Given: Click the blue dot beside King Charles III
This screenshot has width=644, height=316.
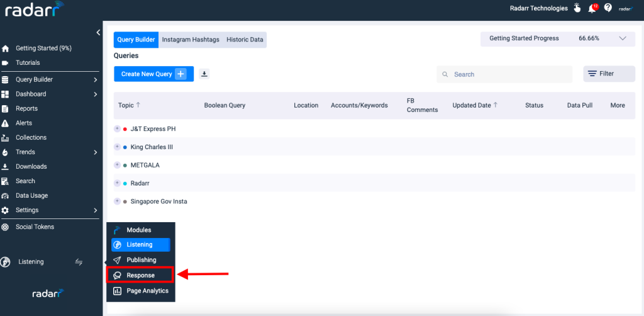Looking at the screenshot, I should tap(125, 147).
